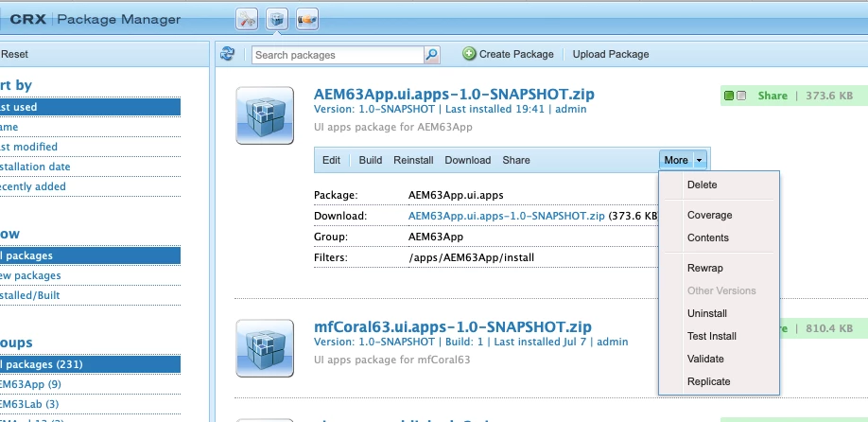Click the green Share link beside 373.6 KB
The height and width of the screenshot is (422, 868).
(x=773, y=96)
